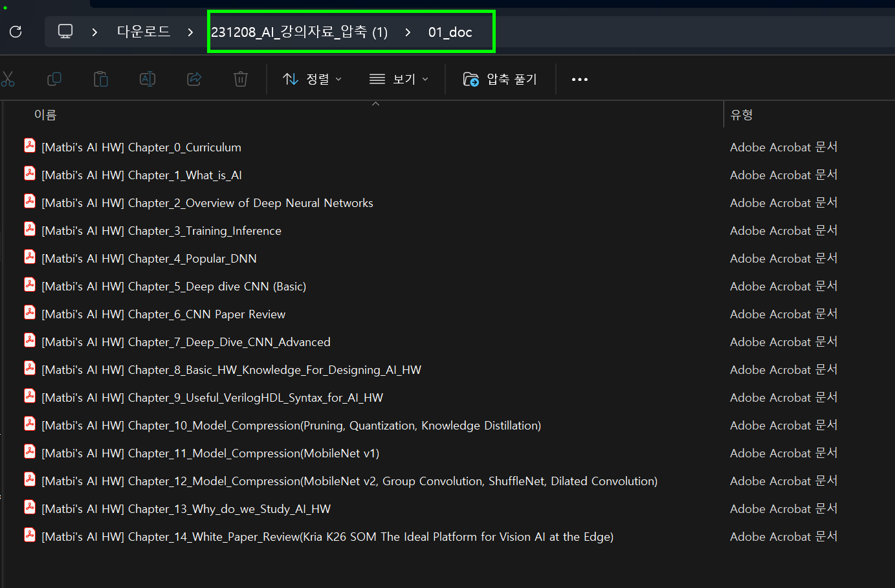Select Chapter_14_White_Paper_Review Kria K26 file name
895x588 pixels.
pyautogui.click(x=327, y=537)
